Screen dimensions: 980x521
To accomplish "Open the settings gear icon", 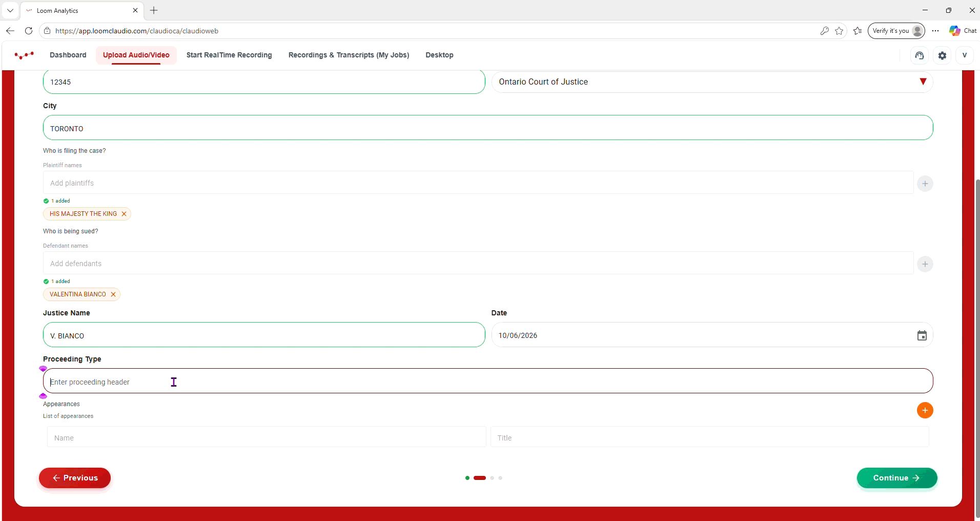I will coord(942,55).
